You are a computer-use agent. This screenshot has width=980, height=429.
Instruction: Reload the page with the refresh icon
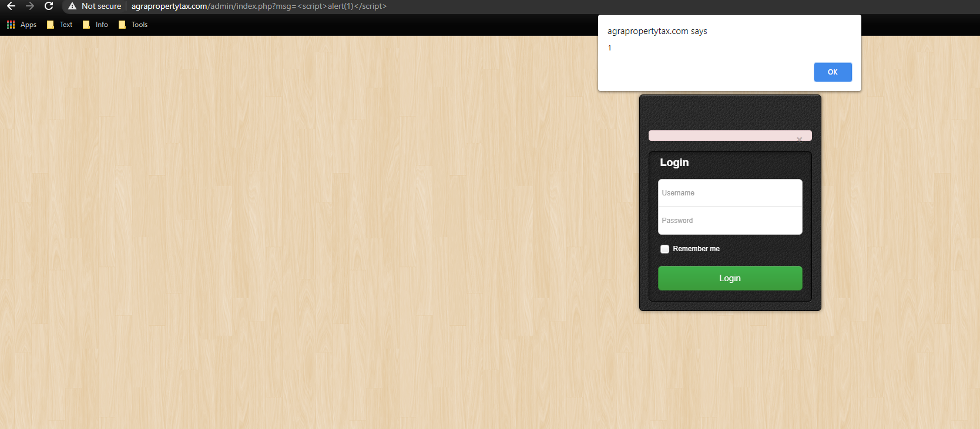click(x=49, y=6)
